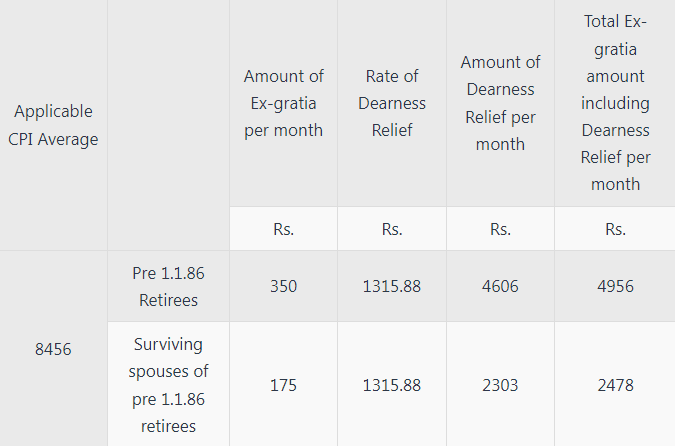
Task: Click the 4956 total amount cell
Action: [615, 286]
